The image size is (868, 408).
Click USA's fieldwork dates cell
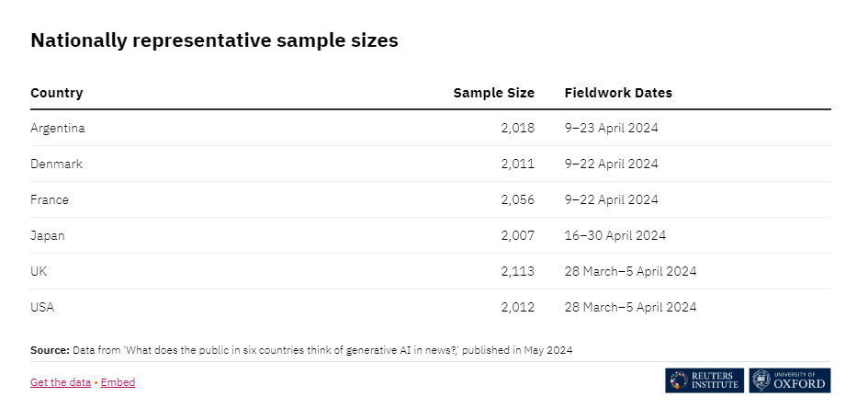click(x=630, y=307)
